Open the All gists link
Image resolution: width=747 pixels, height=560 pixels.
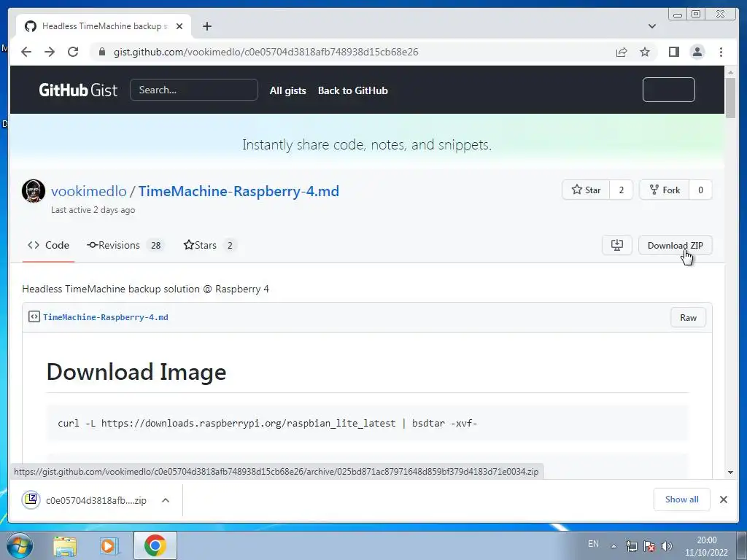[287, 90]
